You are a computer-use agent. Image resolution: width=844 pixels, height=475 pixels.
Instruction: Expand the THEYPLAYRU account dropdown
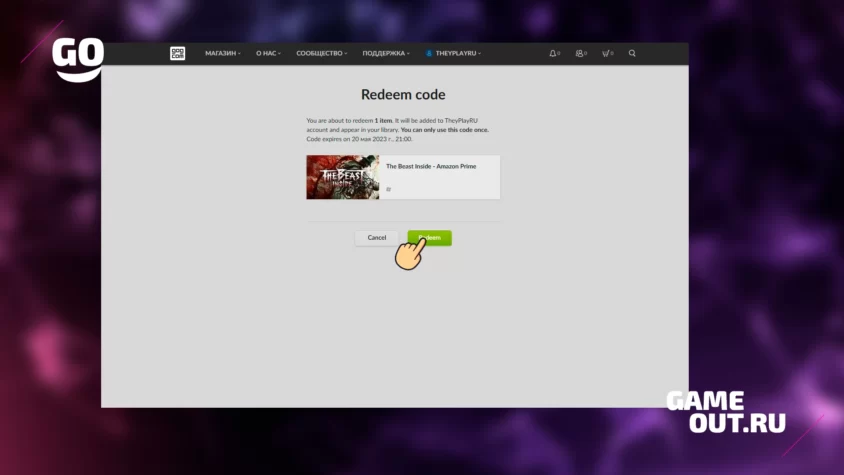click(x=454, y=53)
